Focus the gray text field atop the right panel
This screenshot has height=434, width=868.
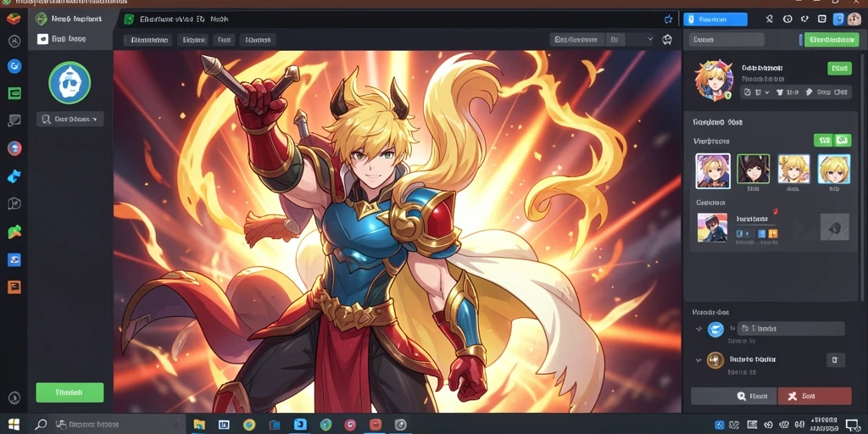pyautogui.click(x=726, y=40)
